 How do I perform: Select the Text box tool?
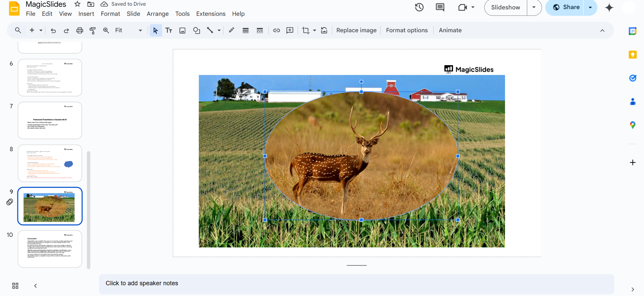click(x=169, y=30)
